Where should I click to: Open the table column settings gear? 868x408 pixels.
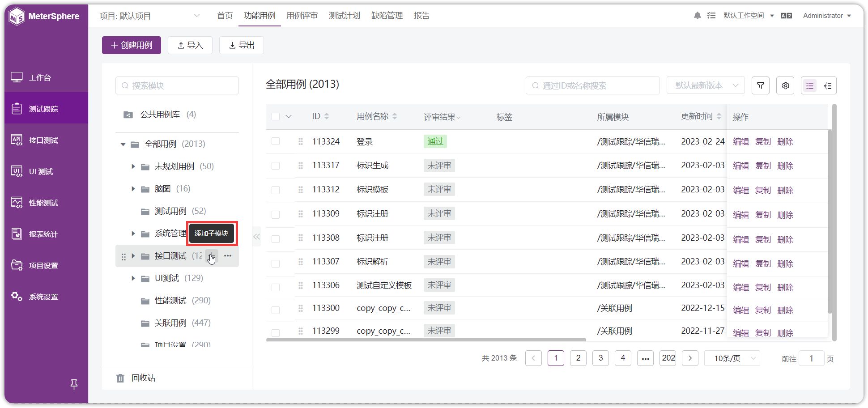(x=785, y=85)
